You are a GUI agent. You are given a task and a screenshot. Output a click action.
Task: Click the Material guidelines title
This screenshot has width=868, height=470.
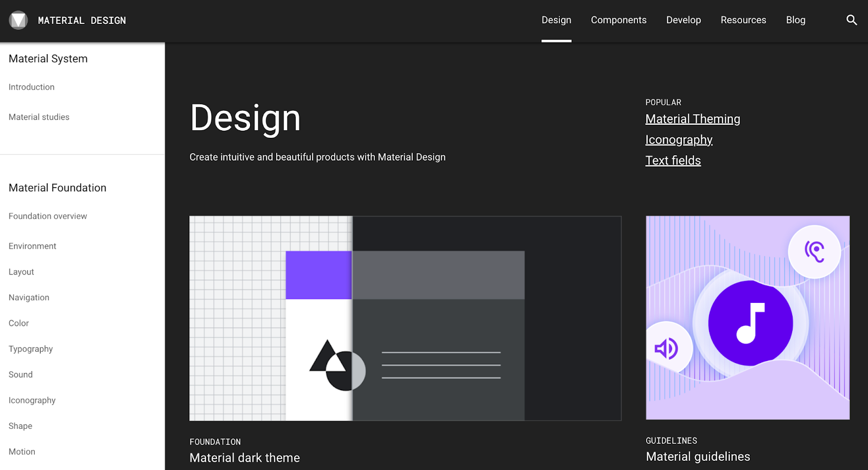pos(698,457)
